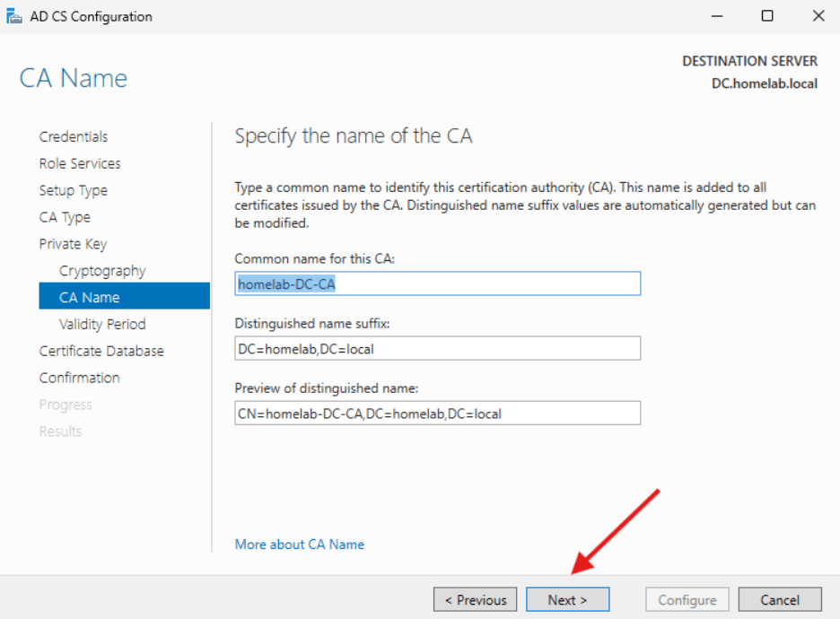840x619 pixels.
Task: Click the disabled Configure button
Action: (687, 599)
